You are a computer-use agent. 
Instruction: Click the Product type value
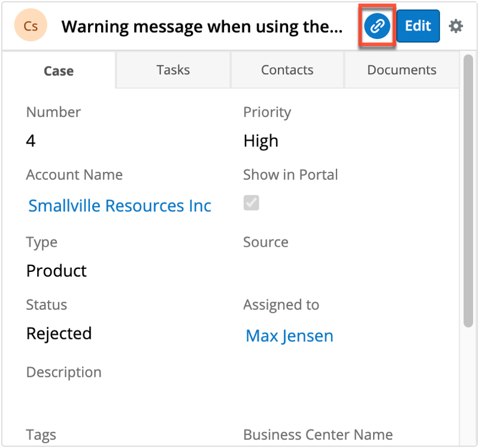coord(56,271)
